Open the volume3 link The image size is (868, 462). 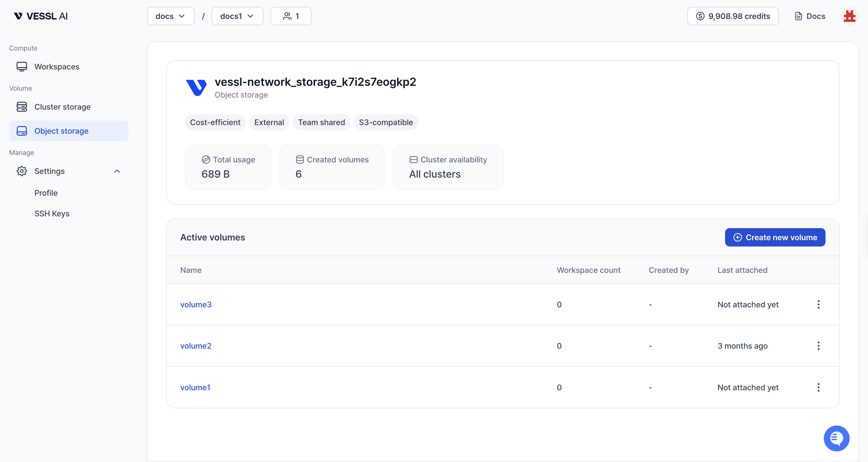[x=196, y=304]
